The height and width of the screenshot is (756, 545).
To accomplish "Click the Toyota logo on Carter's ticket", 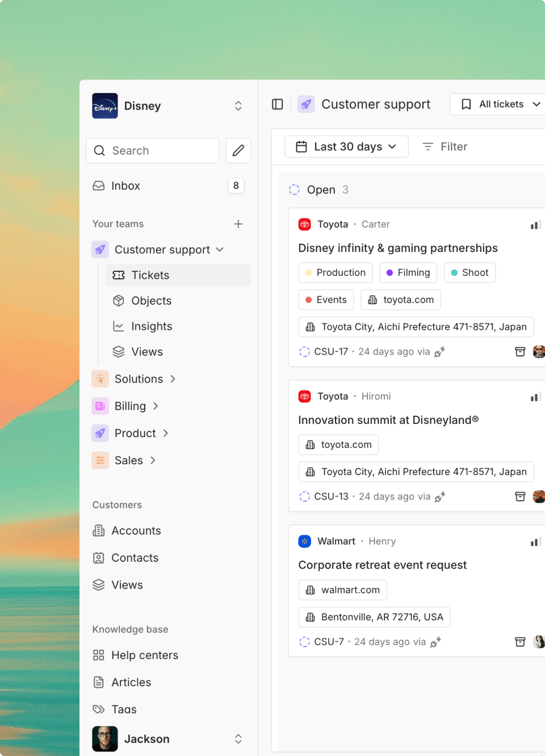I will click(305, 225).
